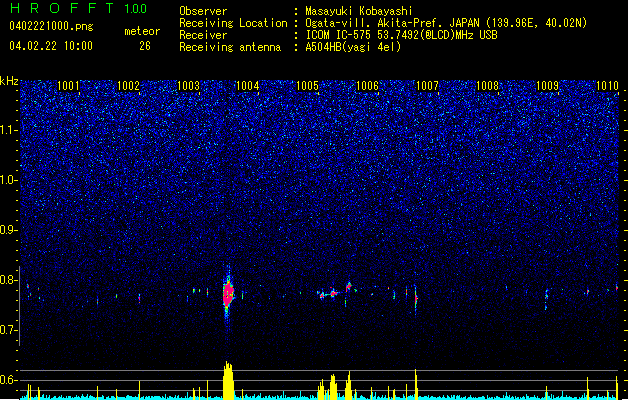Screen dimensions: 629x400
Task: Select the file name 0402221000.png
Action: [51, 27]
